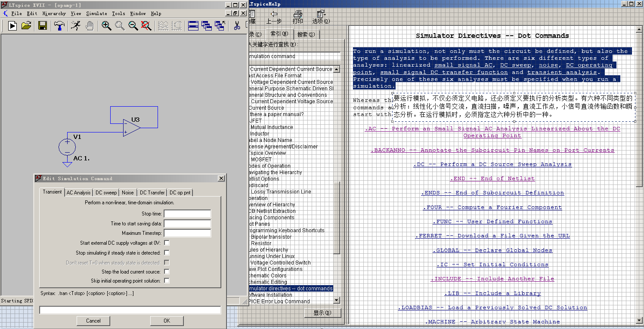Switch to the Noise tab
Viewport: 644px width, 329px height.
128,193
